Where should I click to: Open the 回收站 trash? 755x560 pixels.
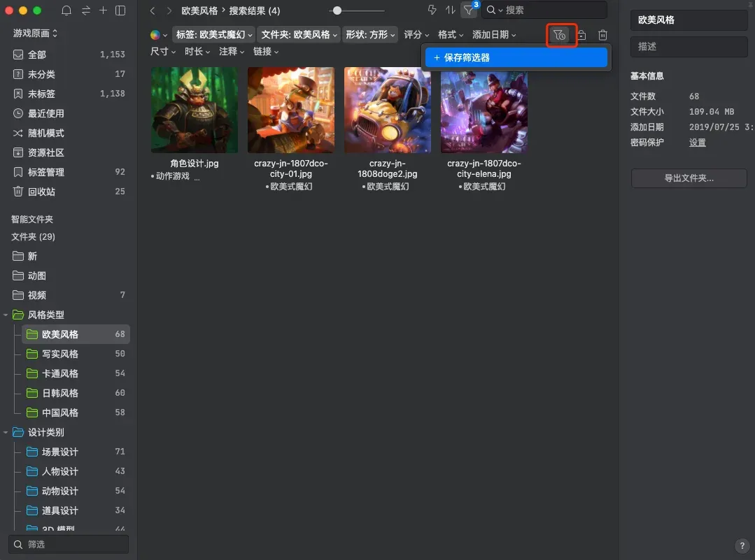[69, 192]
